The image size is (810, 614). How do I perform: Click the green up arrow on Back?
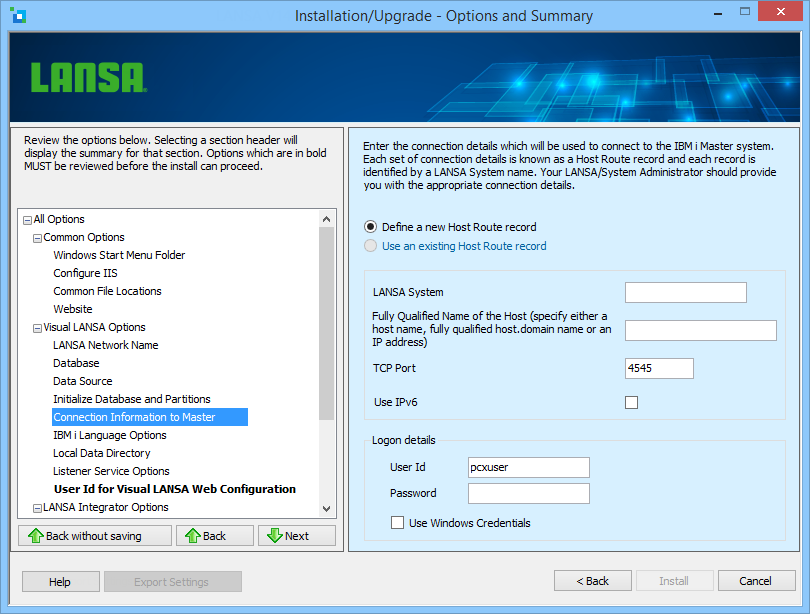click(193, 536)
